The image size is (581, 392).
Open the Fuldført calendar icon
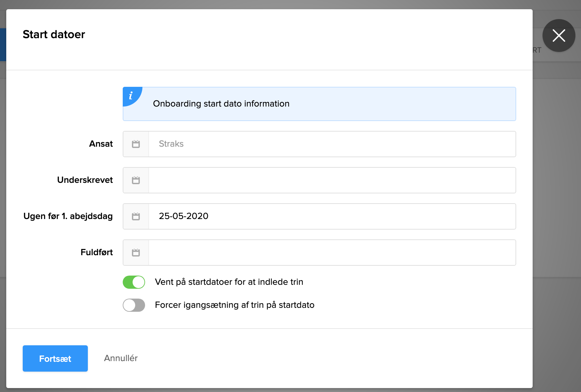pyautogui.click(x=136, y=253)
